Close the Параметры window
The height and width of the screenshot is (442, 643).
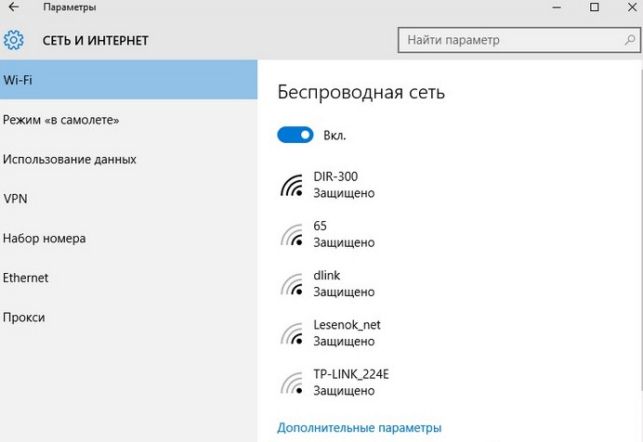click(632, 7)
